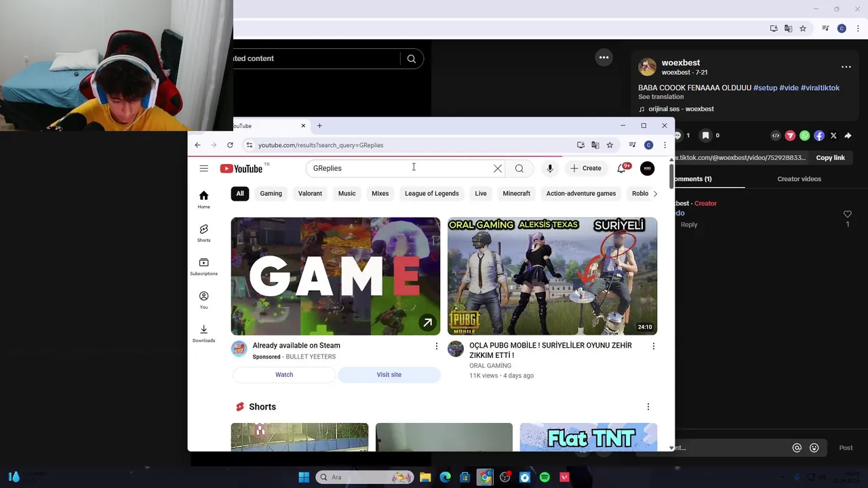Open Subscriptions in the YouTube sidebar
This screenshot has height=488, width=868.
click(203, 266)
